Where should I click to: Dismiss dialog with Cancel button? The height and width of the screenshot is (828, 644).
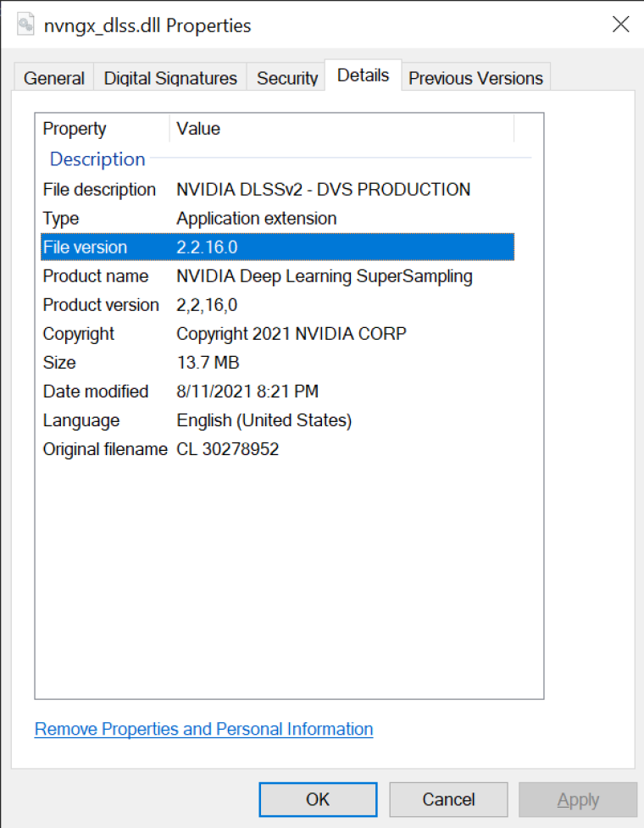(x=449, y=799)
